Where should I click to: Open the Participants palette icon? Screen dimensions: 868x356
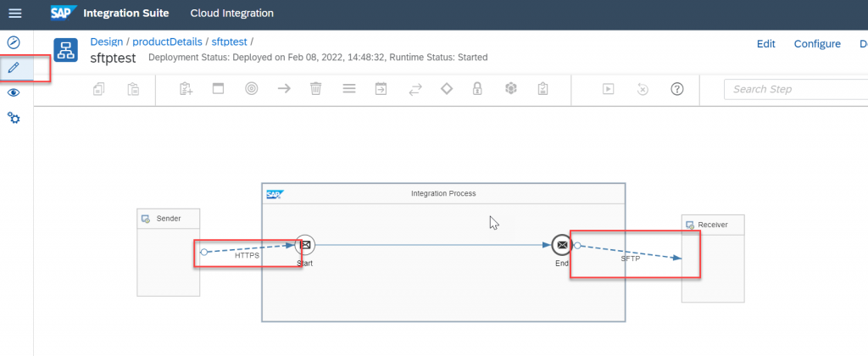point(186,89)
